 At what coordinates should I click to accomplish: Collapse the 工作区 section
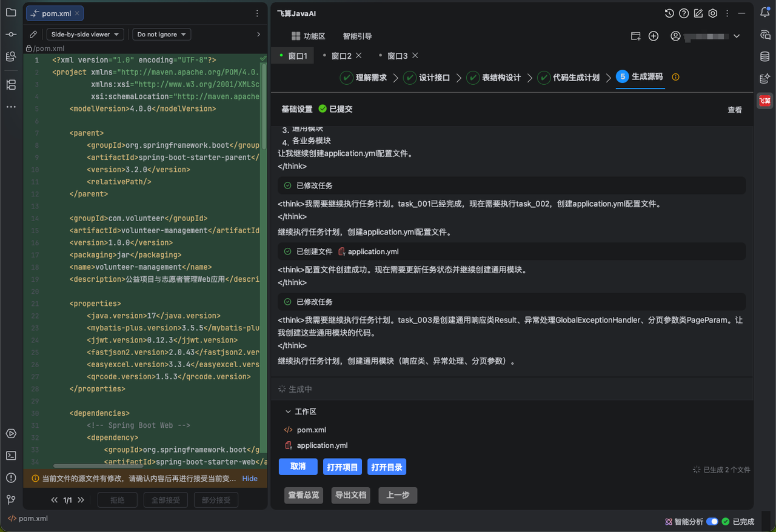[x=288, y=411]
